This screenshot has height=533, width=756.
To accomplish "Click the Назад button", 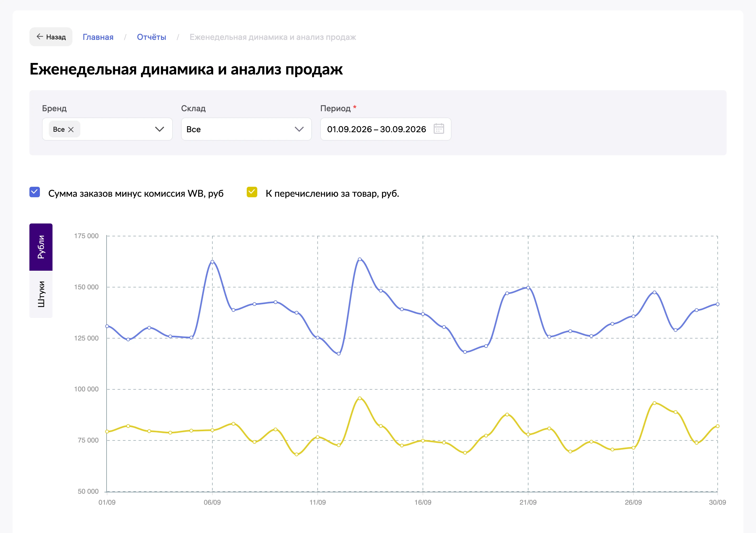I will click(51, 37).
